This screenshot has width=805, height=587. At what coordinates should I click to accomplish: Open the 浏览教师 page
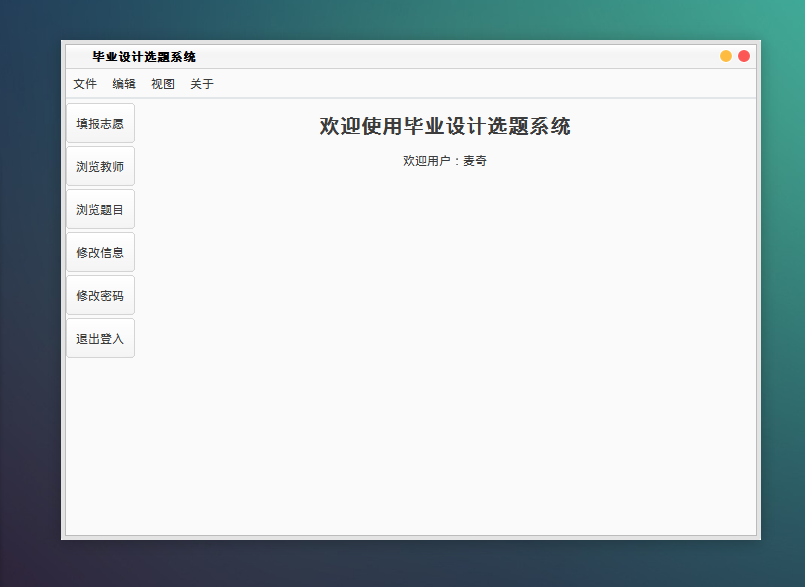[x=100, y=166]
